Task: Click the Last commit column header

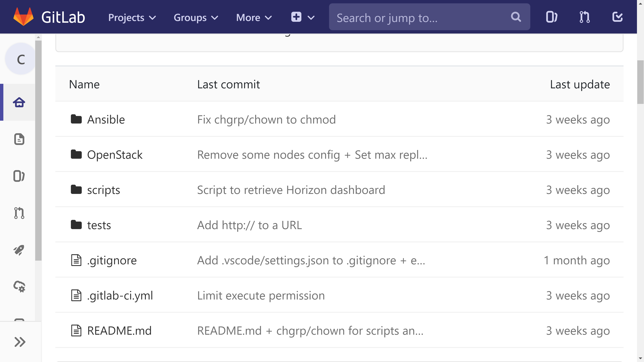Action: pos(228,84)
